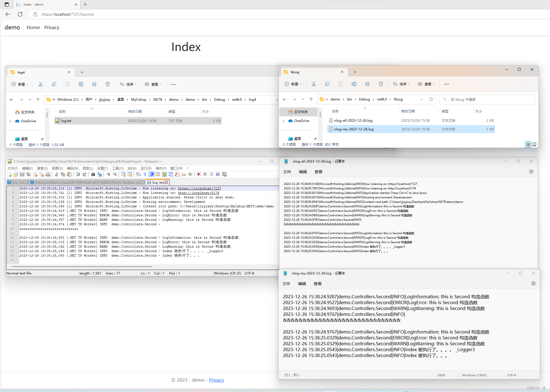Image resolution: width=550 pixels, height=392 pixels.
Task: Click the Zoom In magnifier in Notepad++ toolbar
Action: tap(108, 174)
